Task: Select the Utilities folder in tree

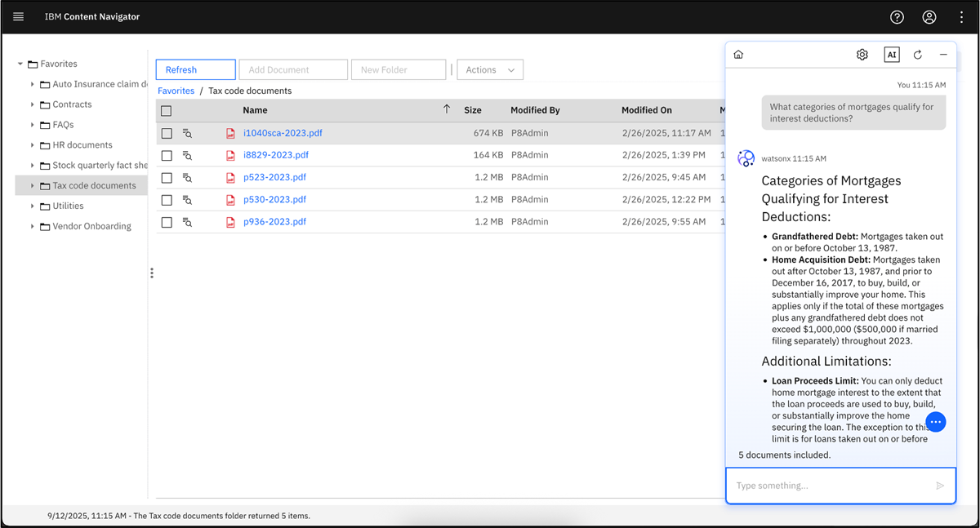Action: (68, 206)
